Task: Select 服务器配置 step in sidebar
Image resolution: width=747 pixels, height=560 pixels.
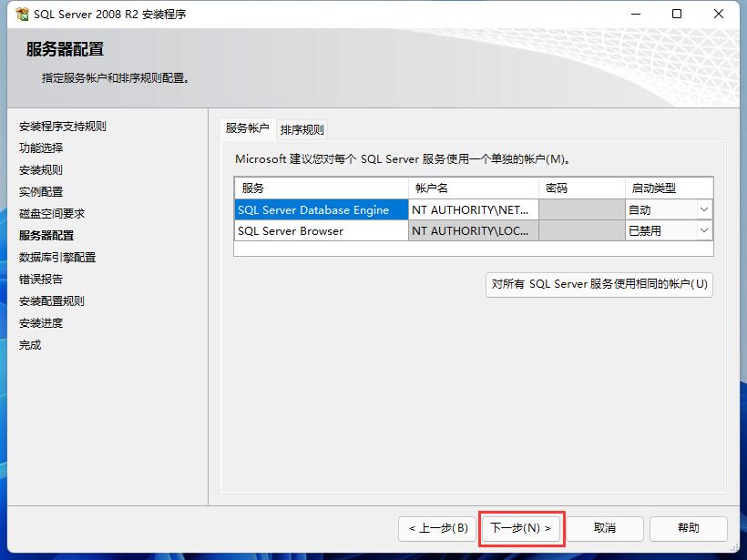Action: coord(46,236)
